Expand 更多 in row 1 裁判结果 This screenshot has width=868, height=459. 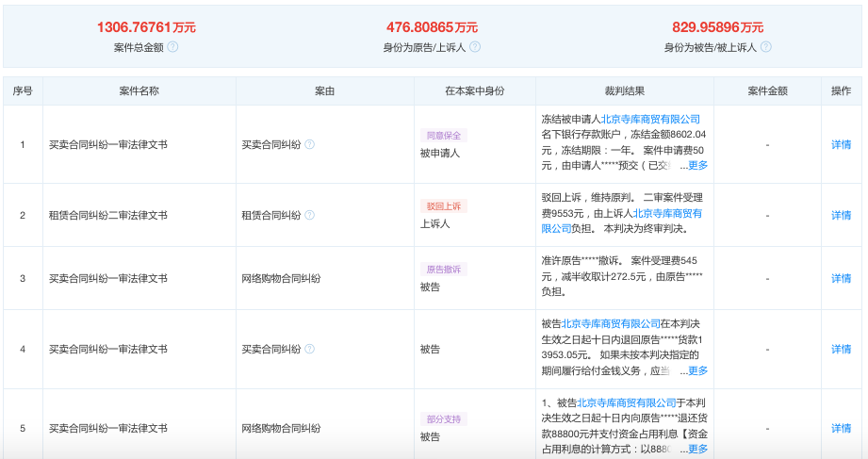point(696,165)
